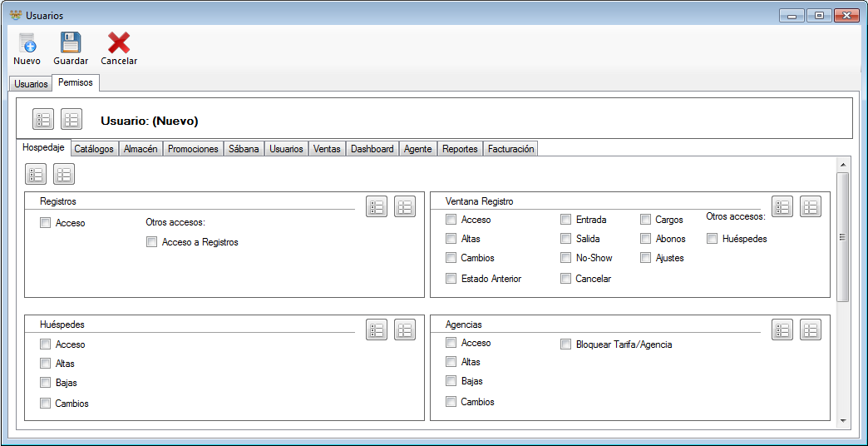The width and height of the screenshot is (868, 446).
Task: Deselect all icon beside Usuario: (Nuevo)
Action: click(72, 119)
